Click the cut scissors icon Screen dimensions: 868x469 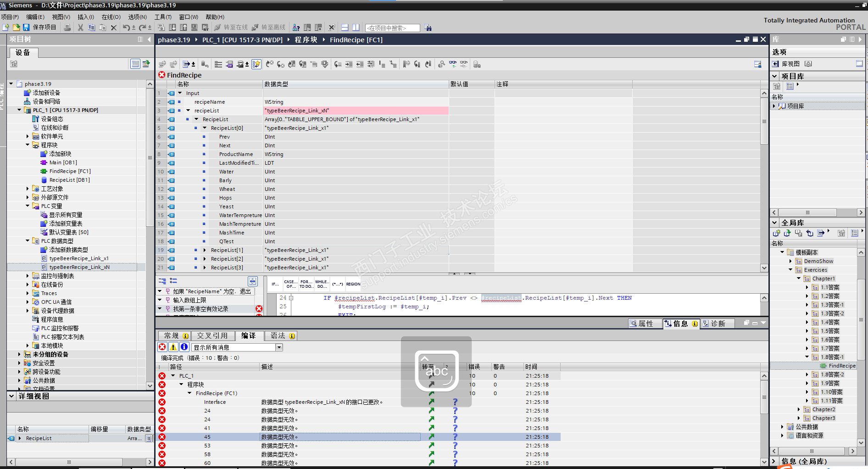point(81,28)
